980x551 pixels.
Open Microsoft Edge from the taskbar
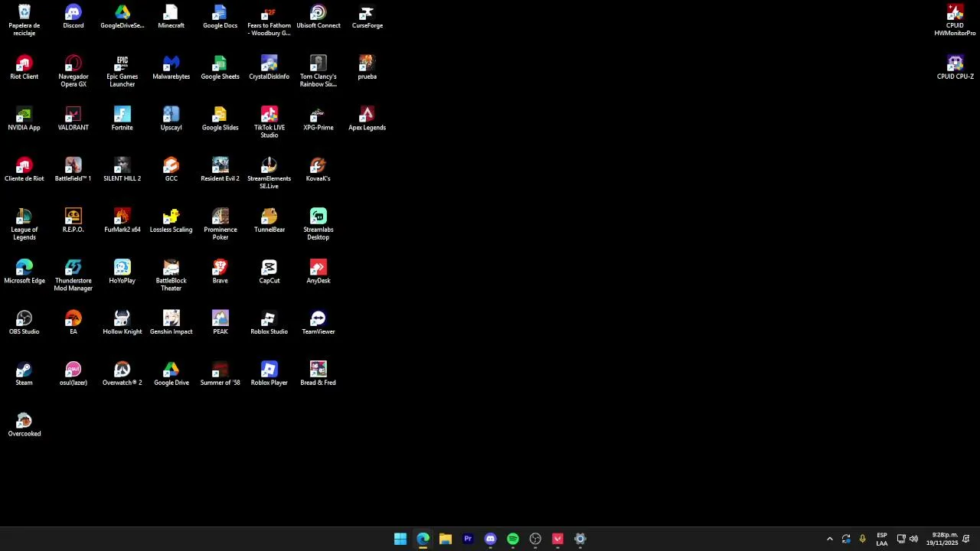click(x=423, y=539)
